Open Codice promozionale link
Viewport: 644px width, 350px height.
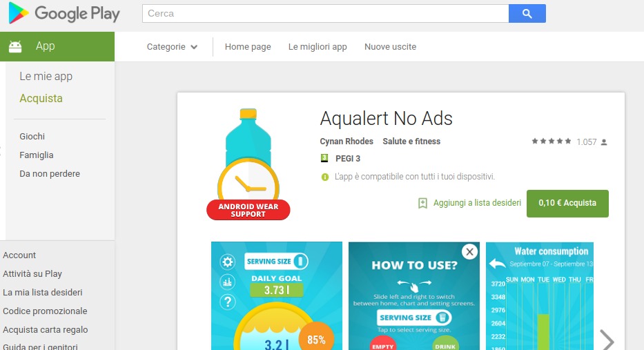click(x=45, y=311)
